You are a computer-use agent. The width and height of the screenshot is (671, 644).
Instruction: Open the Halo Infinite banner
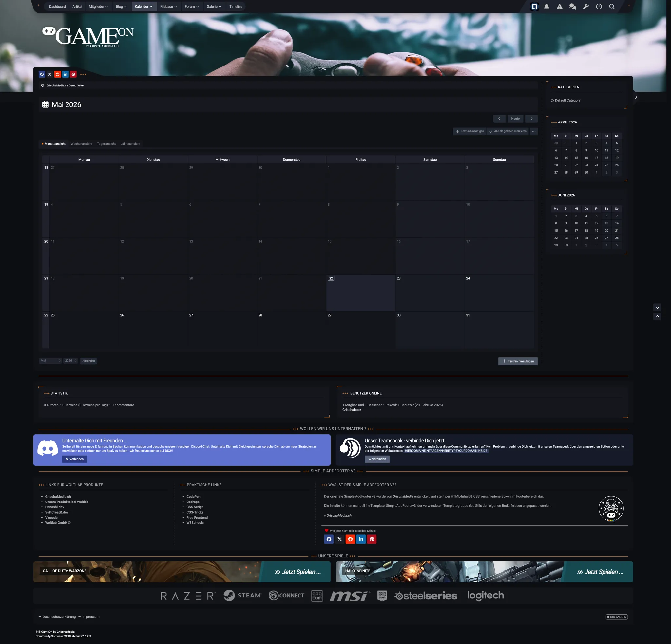click(484, 572)
